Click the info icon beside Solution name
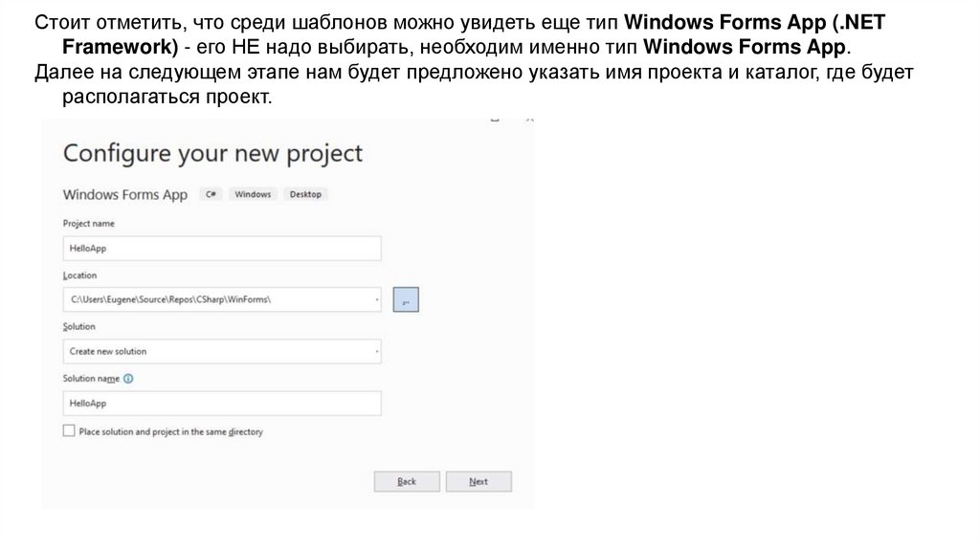The height and width of the screenshot is (549, 980). point(129,379)
